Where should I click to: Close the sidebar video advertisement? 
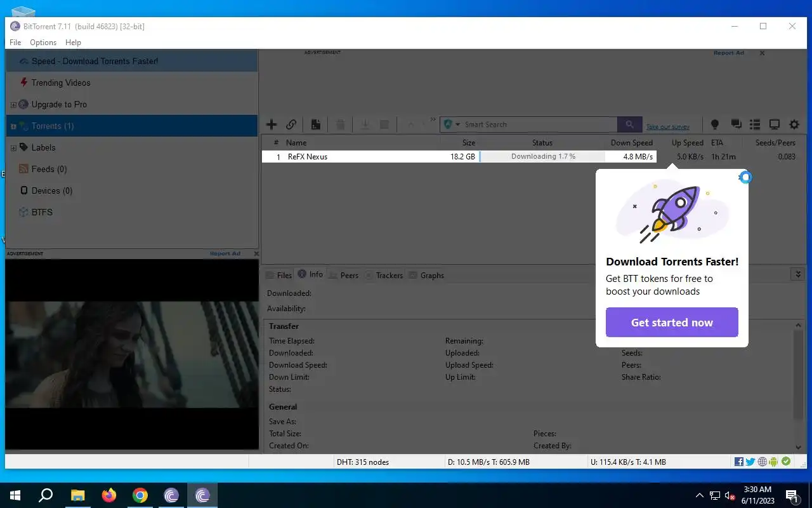coord(256,253)
